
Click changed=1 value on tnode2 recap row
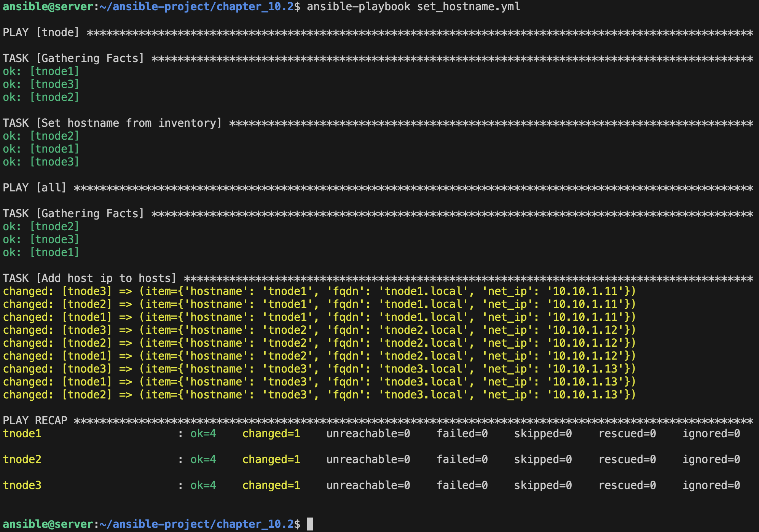[271, 459]
